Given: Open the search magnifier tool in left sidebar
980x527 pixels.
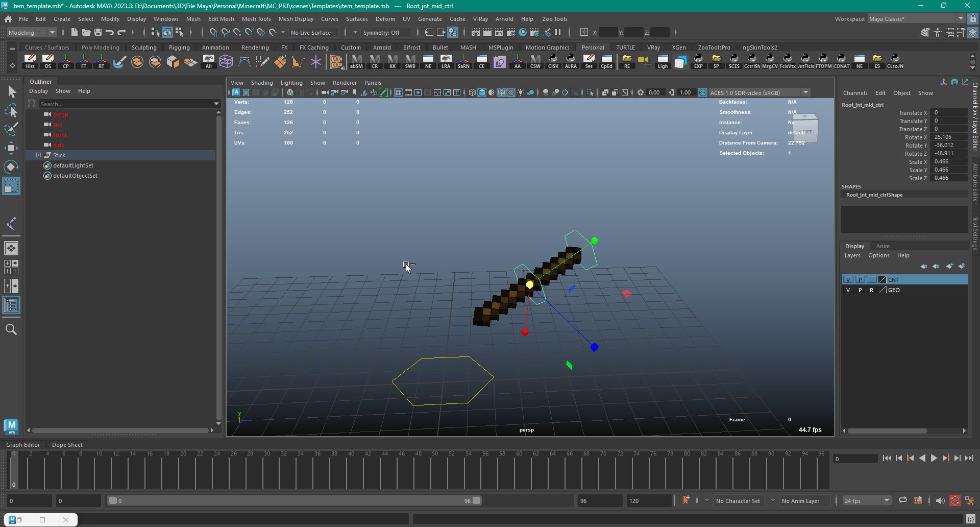Looking at the screenshot, I should (11, 329).
